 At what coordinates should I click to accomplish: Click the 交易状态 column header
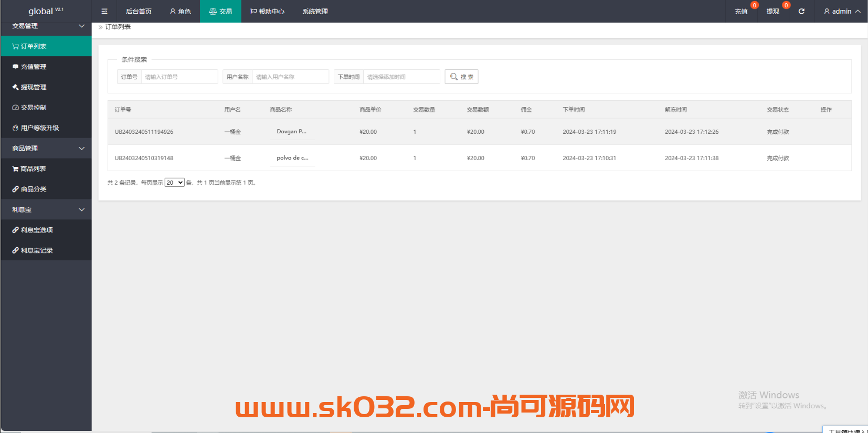pos(778,110)
